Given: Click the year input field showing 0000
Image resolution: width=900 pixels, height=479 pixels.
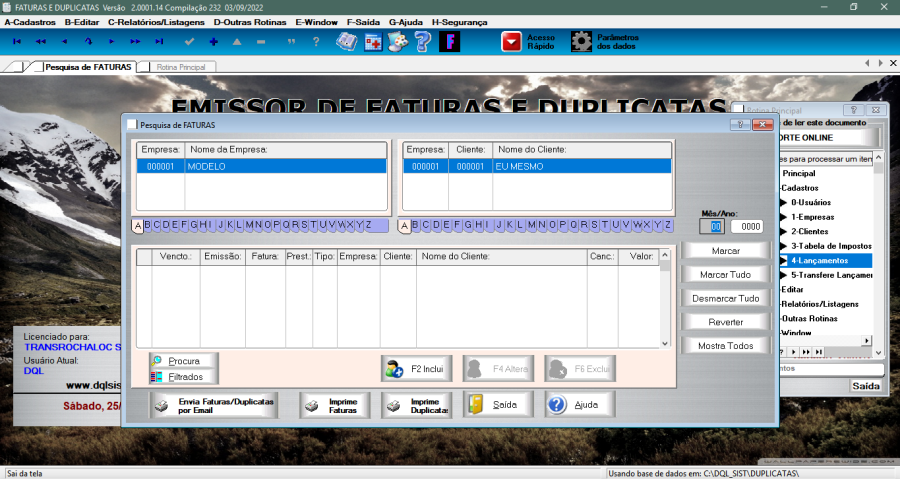Looking at the screenshot, I should [746, 226].
